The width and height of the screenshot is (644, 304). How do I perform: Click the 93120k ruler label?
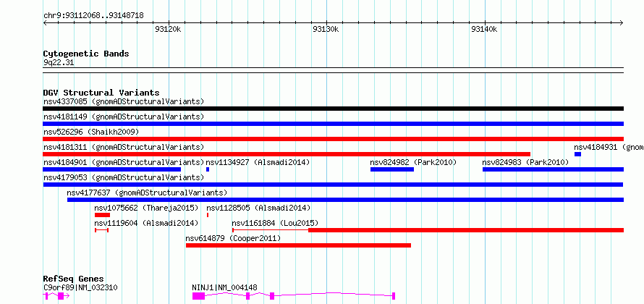169,29
